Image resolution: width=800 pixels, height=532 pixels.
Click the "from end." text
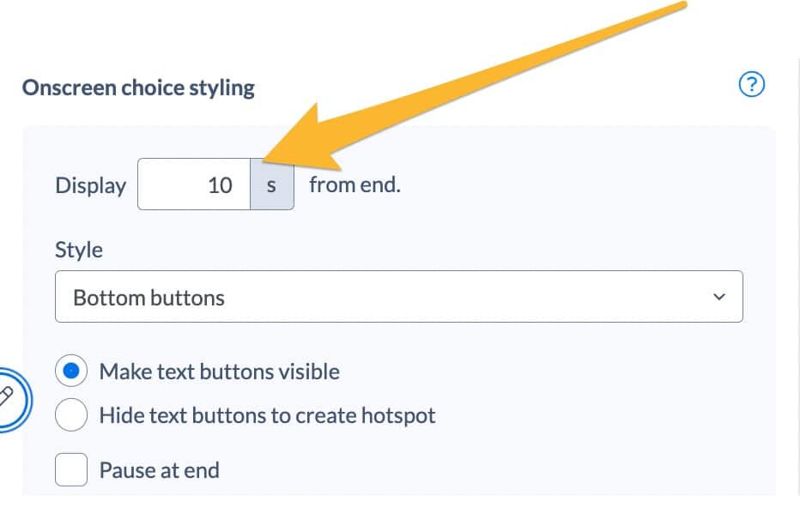[x=355, y=184]
